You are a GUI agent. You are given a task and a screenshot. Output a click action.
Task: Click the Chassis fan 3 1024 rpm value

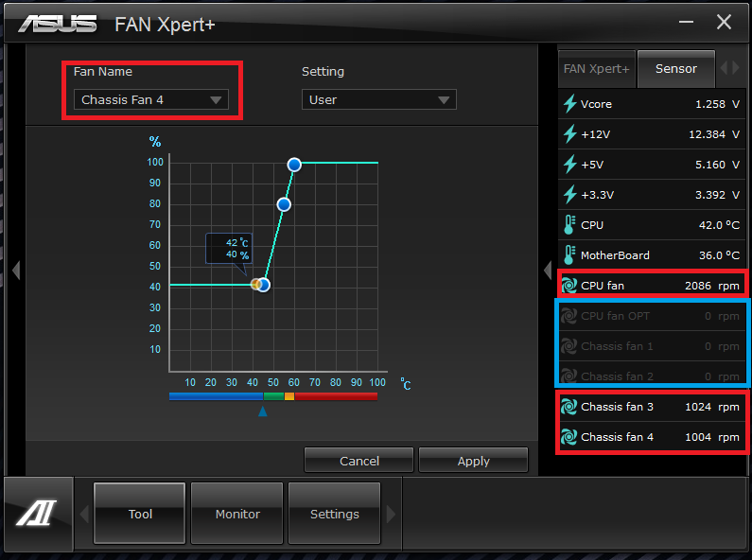coord(711,407)
